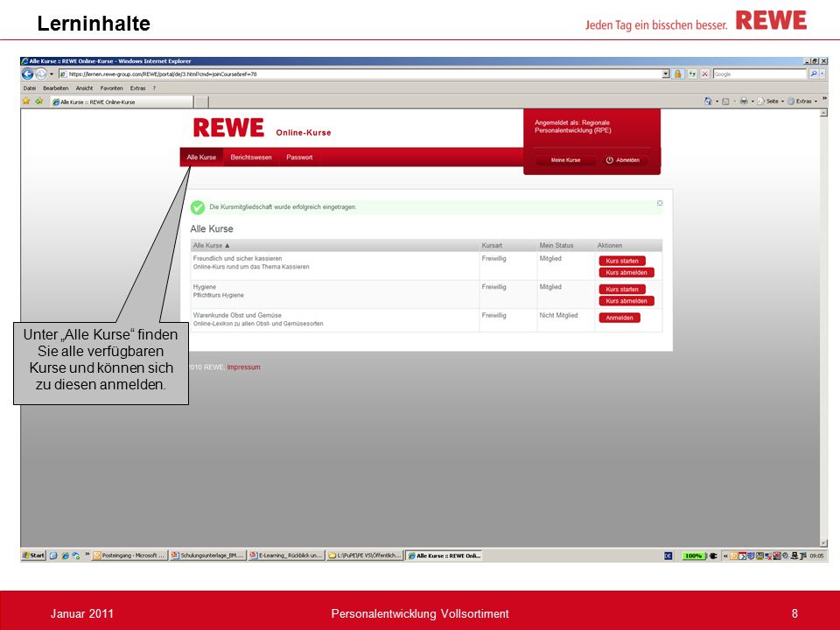Switch to E-Learning_Rückblick taskbar item
Screen dimensions: 840x630
click(286, 556)
